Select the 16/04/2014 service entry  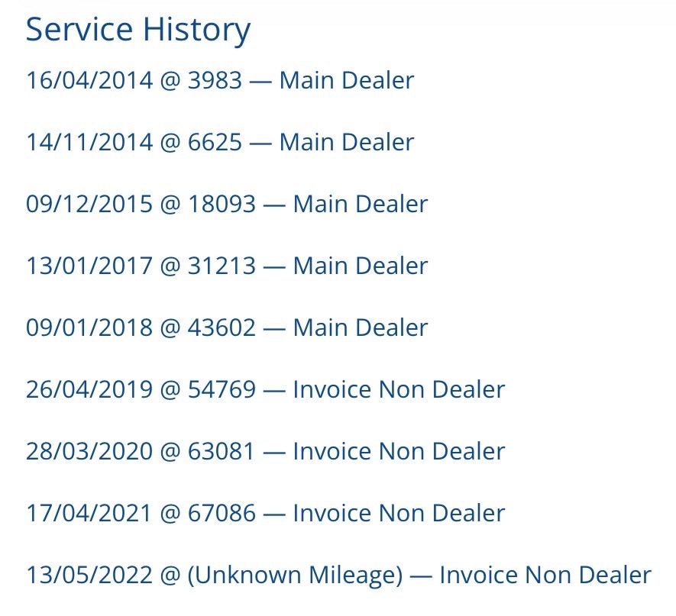[x=220, y=80]
